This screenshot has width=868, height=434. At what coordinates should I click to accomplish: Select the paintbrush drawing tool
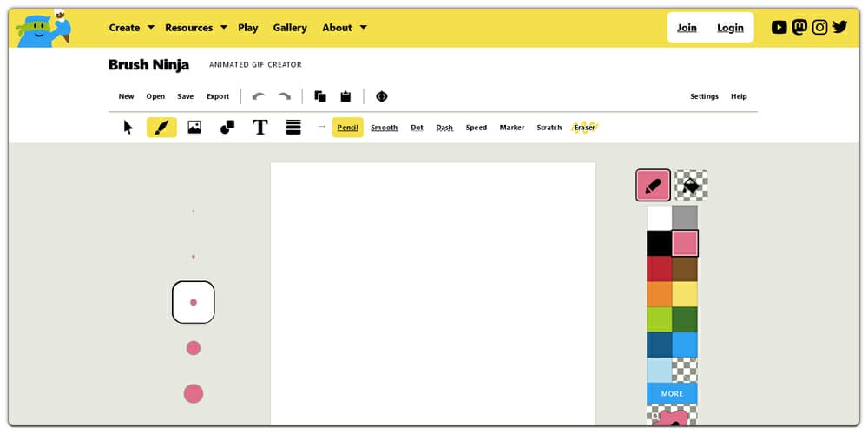(161, 128)
